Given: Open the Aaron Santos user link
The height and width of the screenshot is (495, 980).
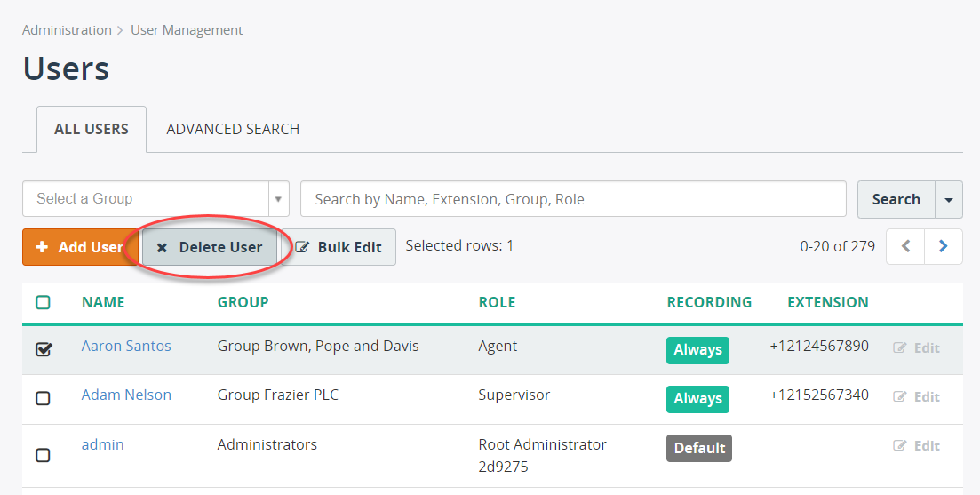Looking at the screenshot, I should click(x=126, y=346).
